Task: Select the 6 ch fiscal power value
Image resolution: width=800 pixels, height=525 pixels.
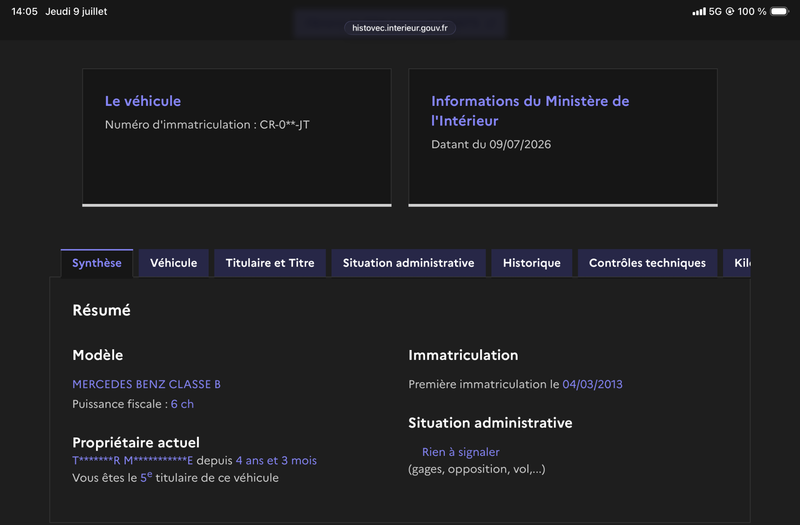Action: 182,404
